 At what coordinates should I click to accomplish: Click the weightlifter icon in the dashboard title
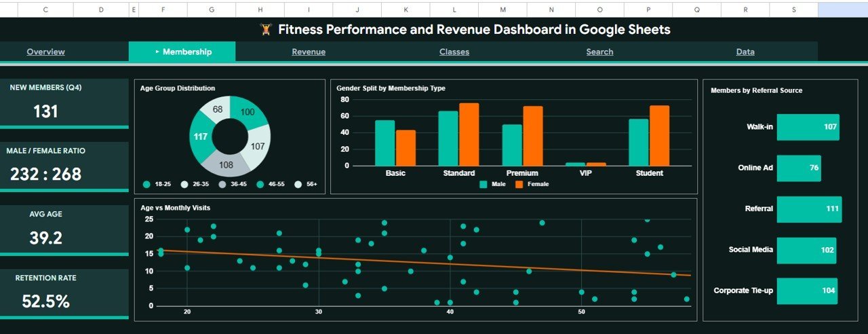(266, 30)
